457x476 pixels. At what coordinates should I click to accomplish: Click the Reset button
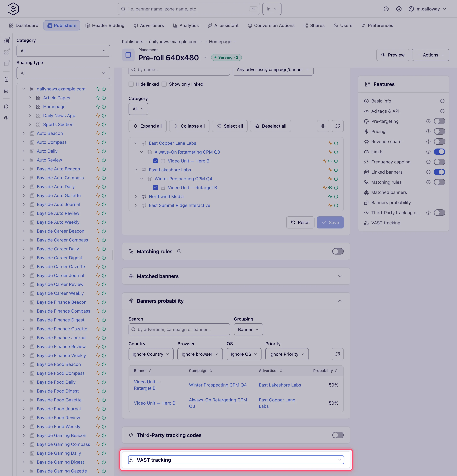point(300,222)
